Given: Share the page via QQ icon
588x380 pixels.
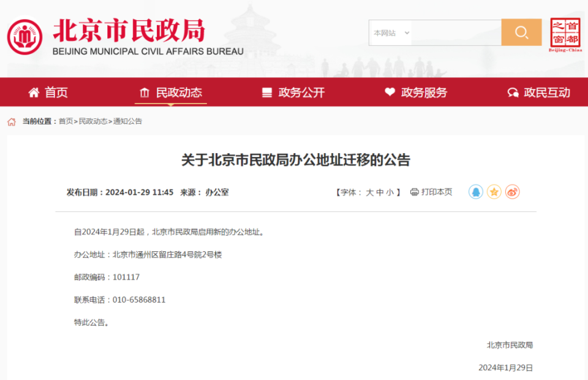Looking at the screenshot, I should click(476, 192).
